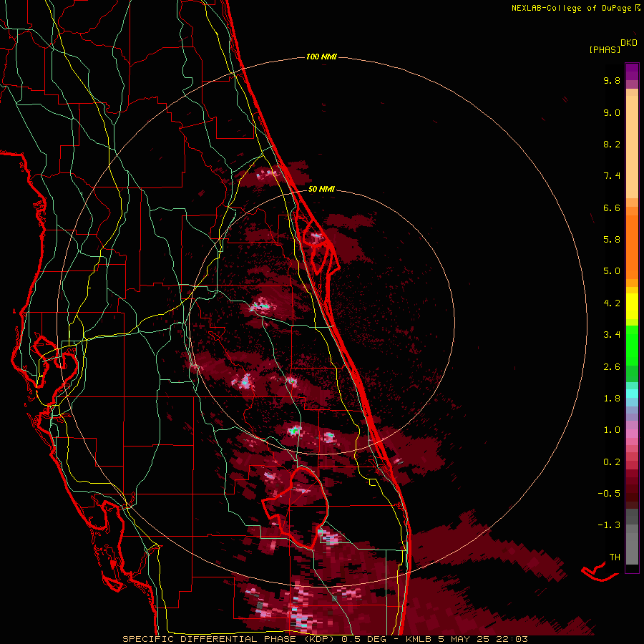
Task: Click the 7.4 scale value
Action: coord(612,176)
